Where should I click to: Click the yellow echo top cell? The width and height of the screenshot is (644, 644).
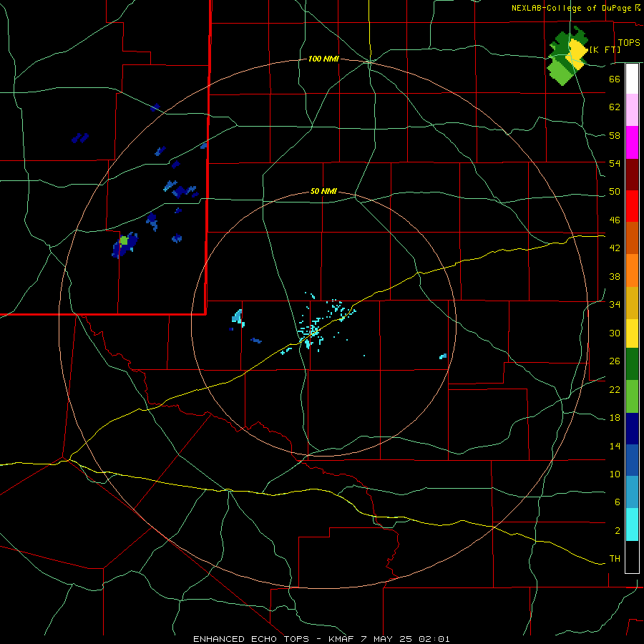(x=577, y=54)
